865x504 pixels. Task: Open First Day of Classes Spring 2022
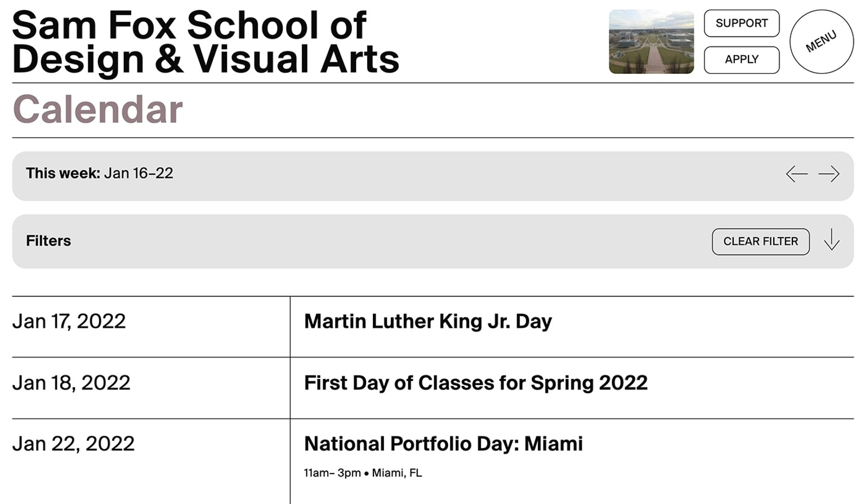point(475,383)
